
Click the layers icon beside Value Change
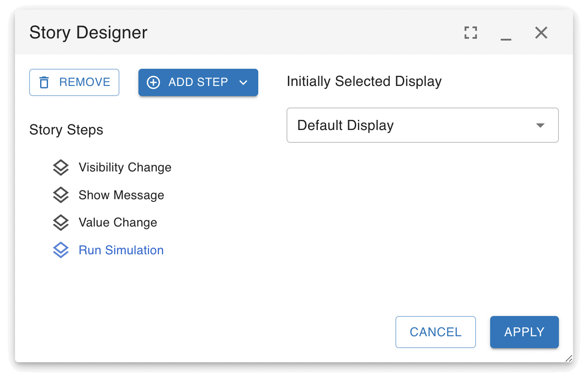pyautogui.click(x=61, y=223)
